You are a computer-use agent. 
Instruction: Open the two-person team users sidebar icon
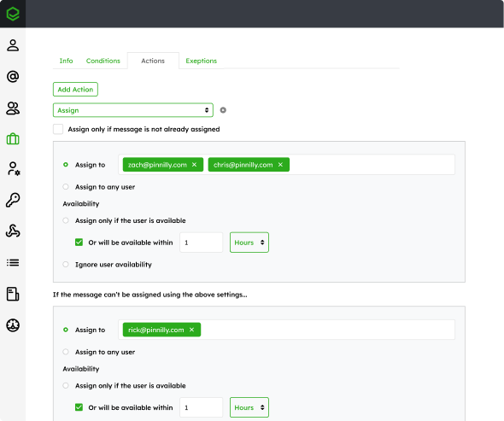click(x=13, y=108)
